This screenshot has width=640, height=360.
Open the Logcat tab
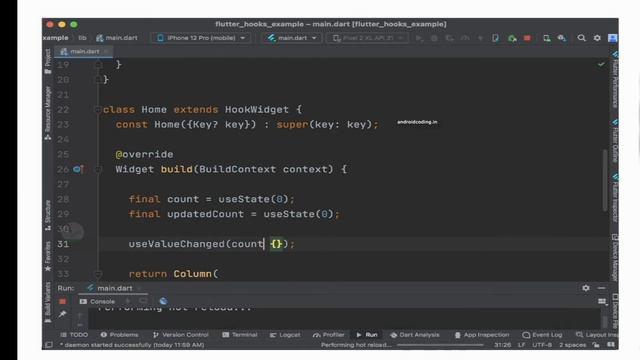[285, 335]
